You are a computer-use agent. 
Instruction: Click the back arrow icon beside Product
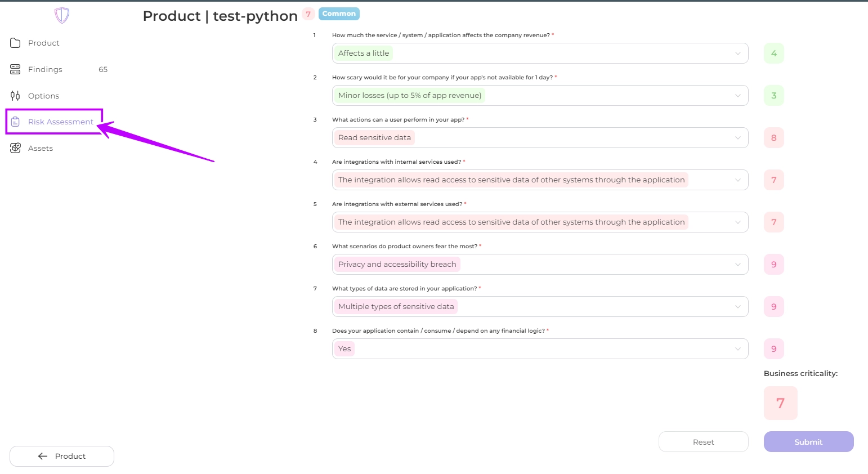[x=43, y=456]
